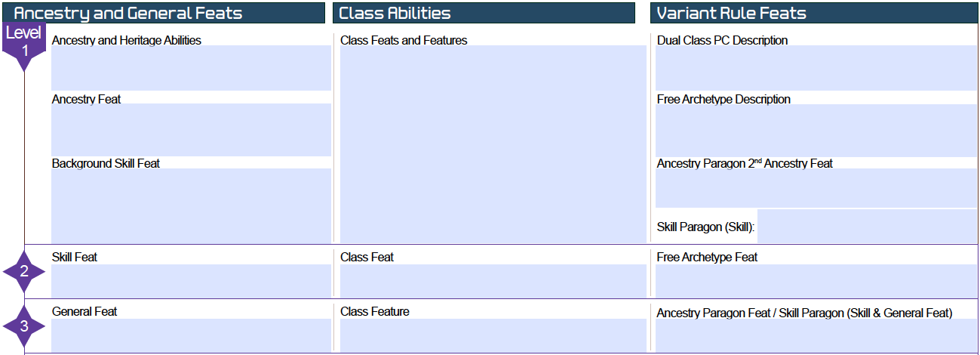Click the level 2 Class Feat field

coord(493,280)
